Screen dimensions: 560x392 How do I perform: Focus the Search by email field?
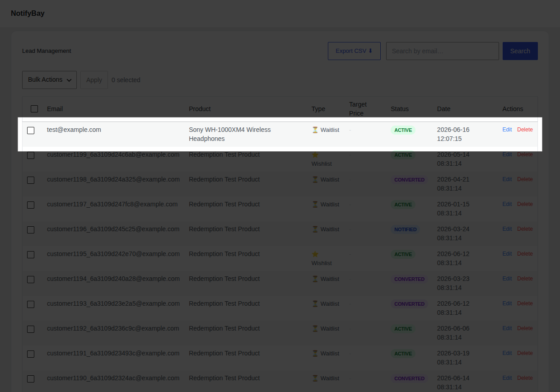pos(443,51)
